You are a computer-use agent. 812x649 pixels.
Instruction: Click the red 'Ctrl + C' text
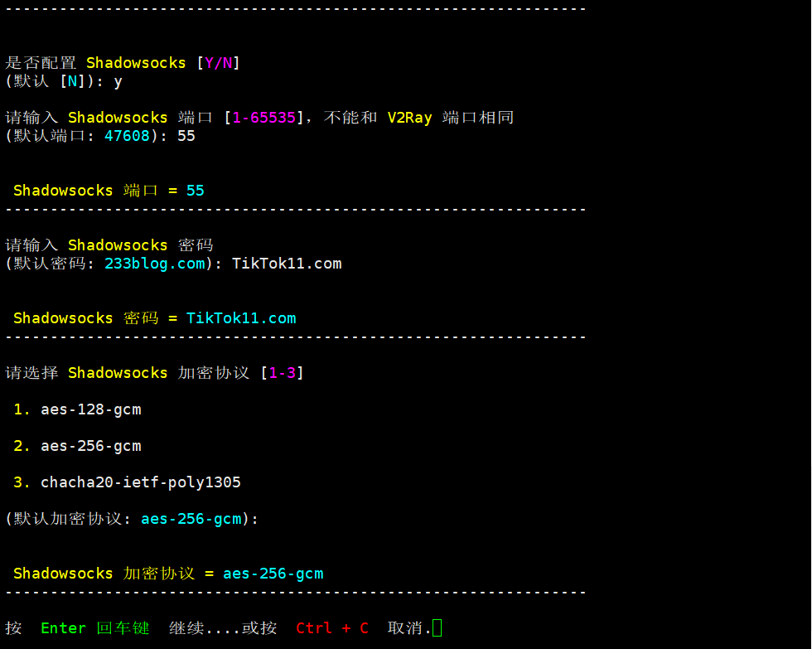tap(332, 628)
